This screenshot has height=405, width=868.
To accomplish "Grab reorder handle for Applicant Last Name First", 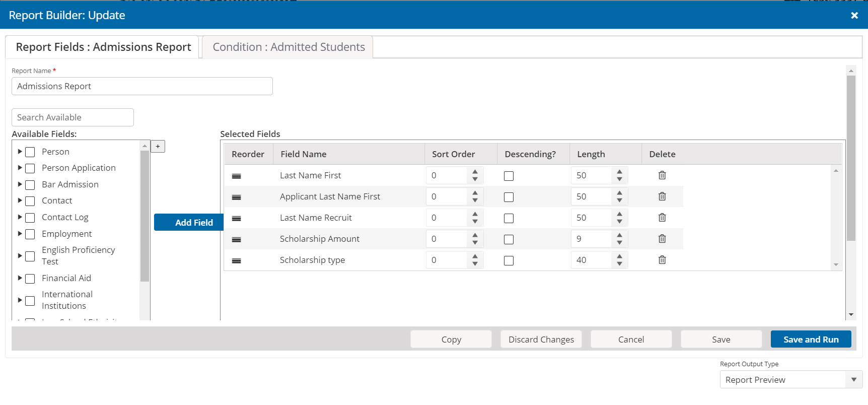I will tap(236, 197).
